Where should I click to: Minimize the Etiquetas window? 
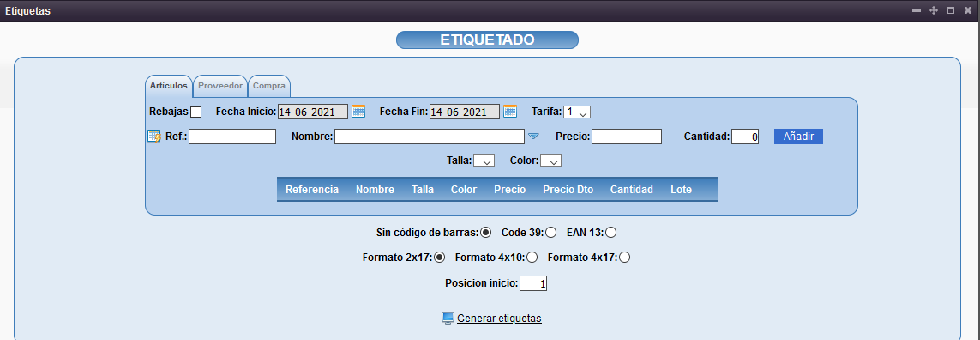coord(917,10)
